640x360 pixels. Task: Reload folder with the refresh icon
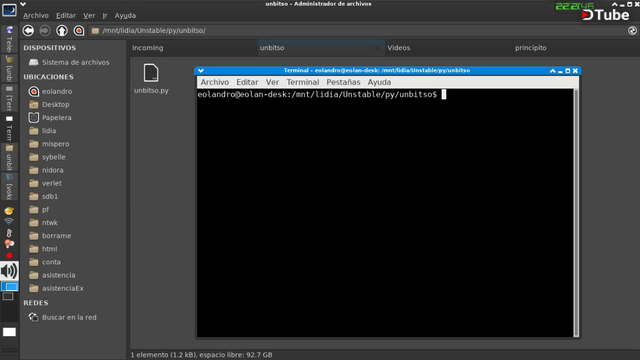point(632,31)
